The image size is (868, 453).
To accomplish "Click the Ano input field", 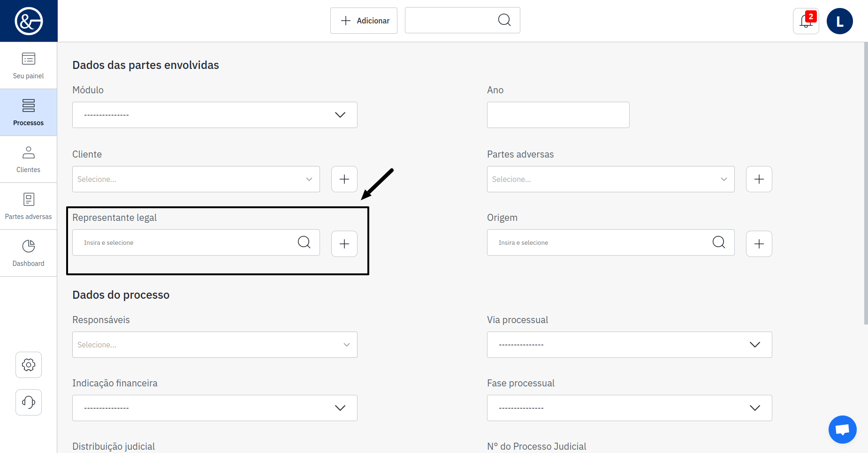I will (558, 115).
